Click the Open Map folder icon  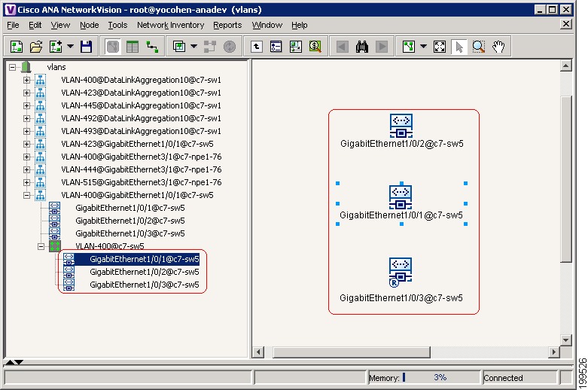(x=36, y=47)
